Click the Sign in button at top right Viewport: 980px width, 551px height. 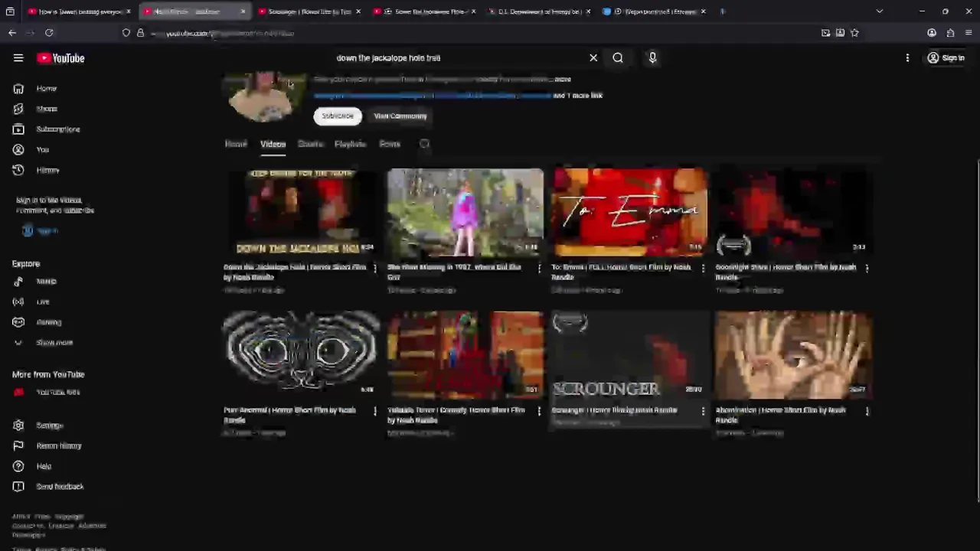pos(946,58)
